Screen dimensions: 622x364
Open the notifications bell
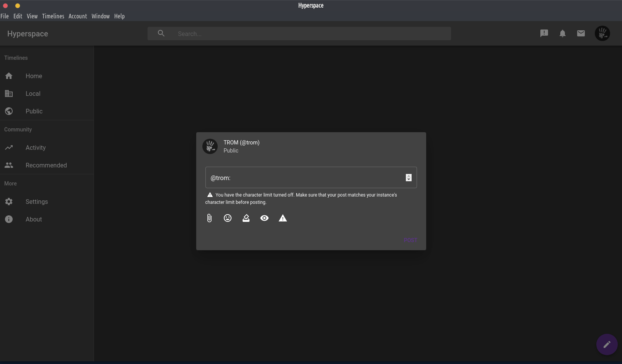563,33
